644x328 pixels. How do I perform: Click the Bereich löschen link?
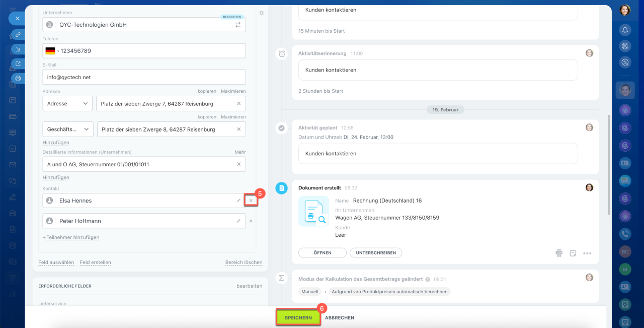click(x=244, y=263)
